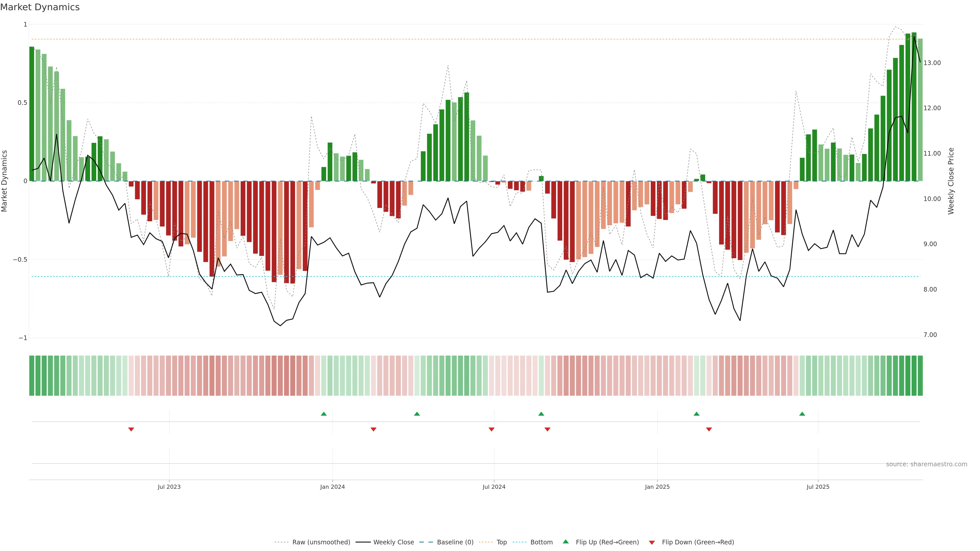Click the Weekly Close Price axis title
This screenshot has width=980, height=551.
(951, 181)
